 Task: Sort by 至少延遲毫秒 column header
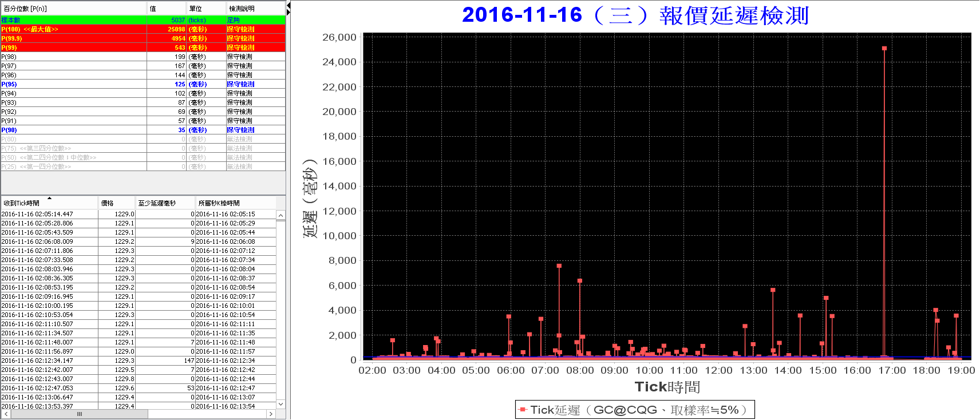tap(165, 203)
